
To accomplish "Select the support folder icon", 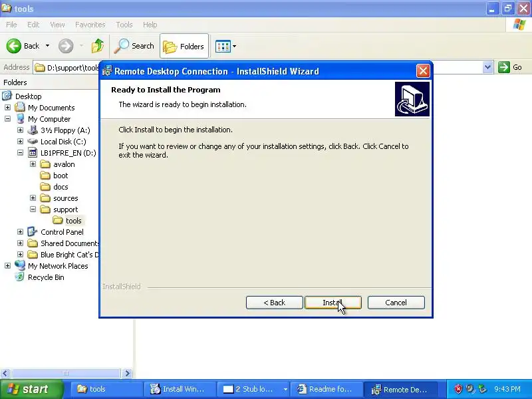I will (45, 209).
